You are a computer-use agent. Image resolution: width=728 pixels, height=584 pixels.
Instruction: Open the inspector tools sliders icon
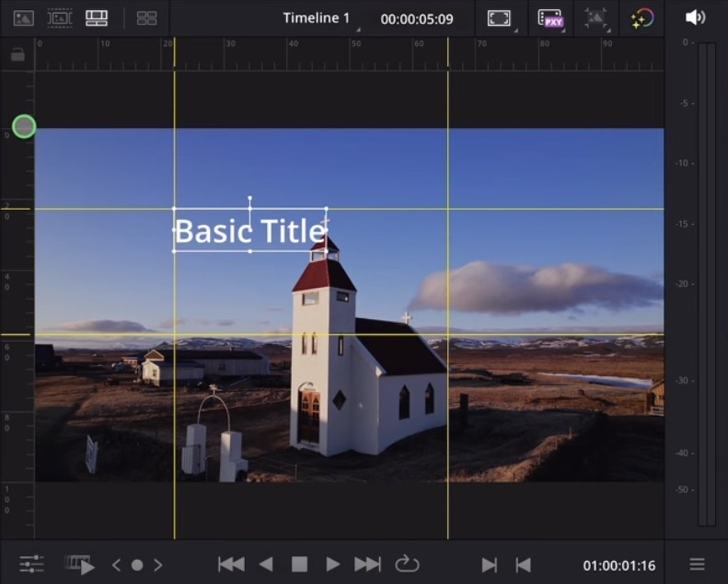click(31, 564)
